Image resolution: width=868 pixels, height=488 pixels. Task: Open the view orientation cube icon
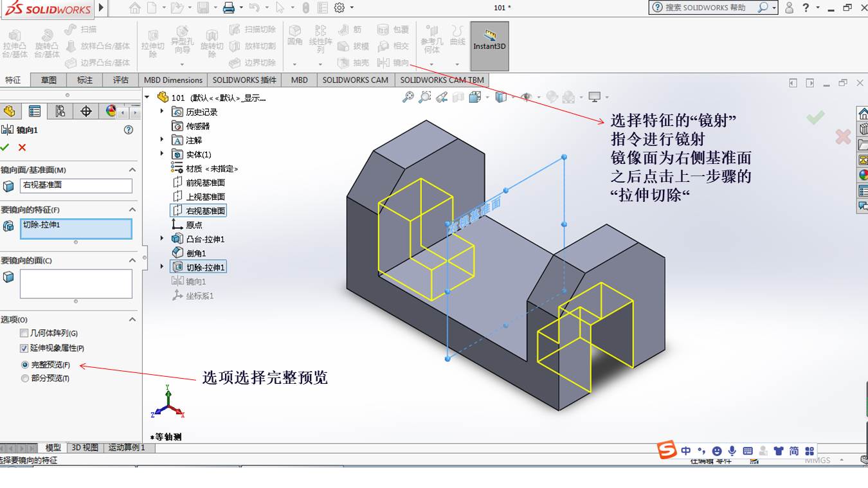click(475, 97)
